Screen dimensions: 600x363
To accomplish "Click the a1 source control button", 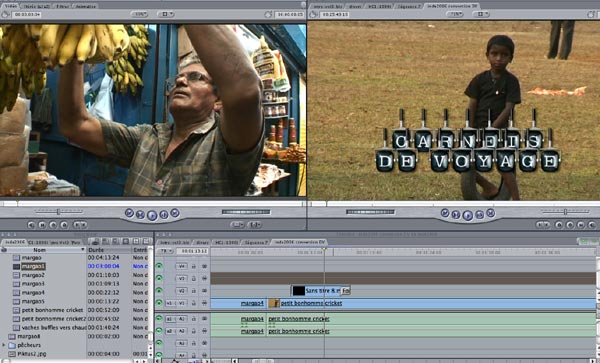I will pyautogui.click(x=170, y=319).
